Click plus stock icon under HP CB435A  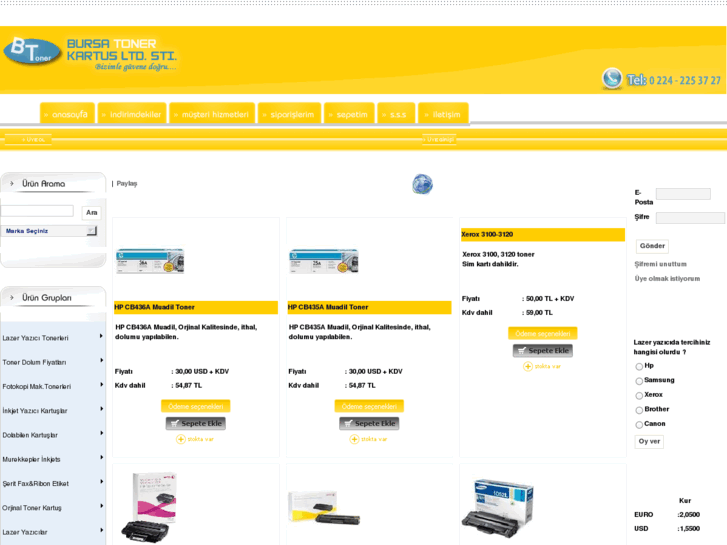click(x=354, y=439)
